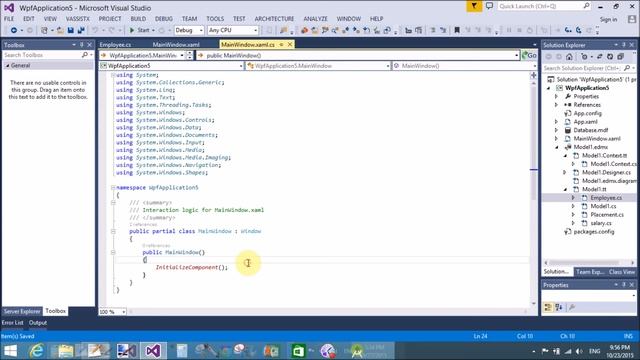Click the Toolbox search magnifier icon
640x360 pixels.
tap(84, 55)
